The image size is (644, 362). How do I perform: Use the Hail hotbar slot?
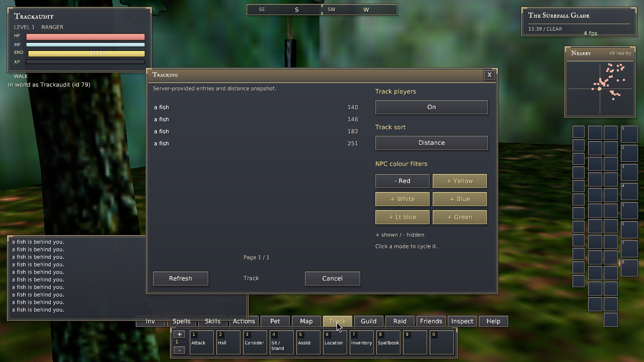pos(228,342)
